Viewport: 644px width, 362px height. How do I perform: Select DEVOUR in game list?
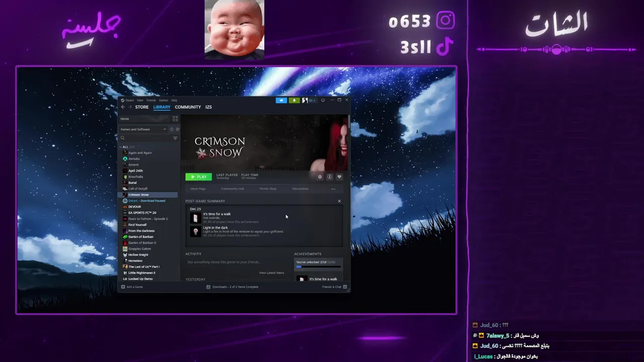pyautogui.click(x=148, y=207)
